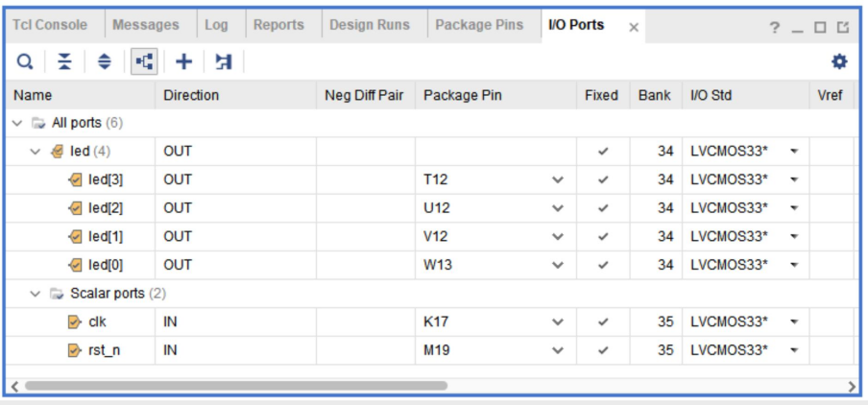The image size is (868, 405).
Task: Open the settings gear icon
Action: [839, 62]
